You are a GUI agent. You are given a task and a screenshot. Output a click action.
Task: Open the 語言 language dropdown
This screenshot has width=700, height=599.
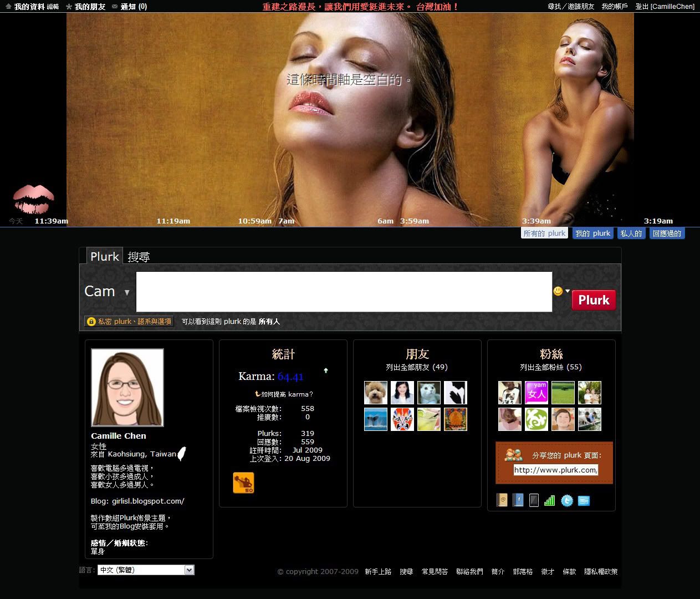(x=146, y=570)
